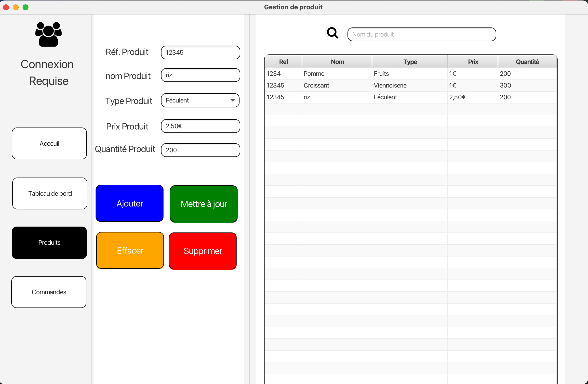Image resolution: width=588 pixels, height=384 pixels.
Task: Click the orange Effacer button
Action: pos(130,251)
